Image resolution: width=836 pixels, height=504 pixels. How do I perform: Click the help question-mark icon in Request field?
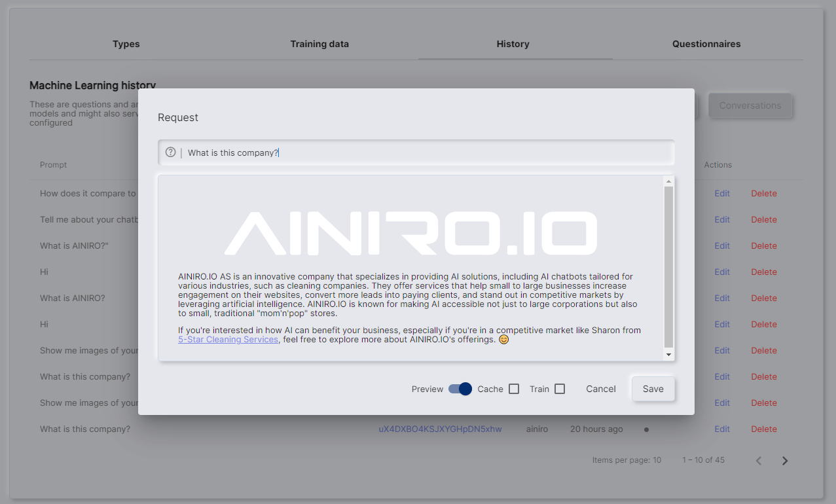point(170,152)
